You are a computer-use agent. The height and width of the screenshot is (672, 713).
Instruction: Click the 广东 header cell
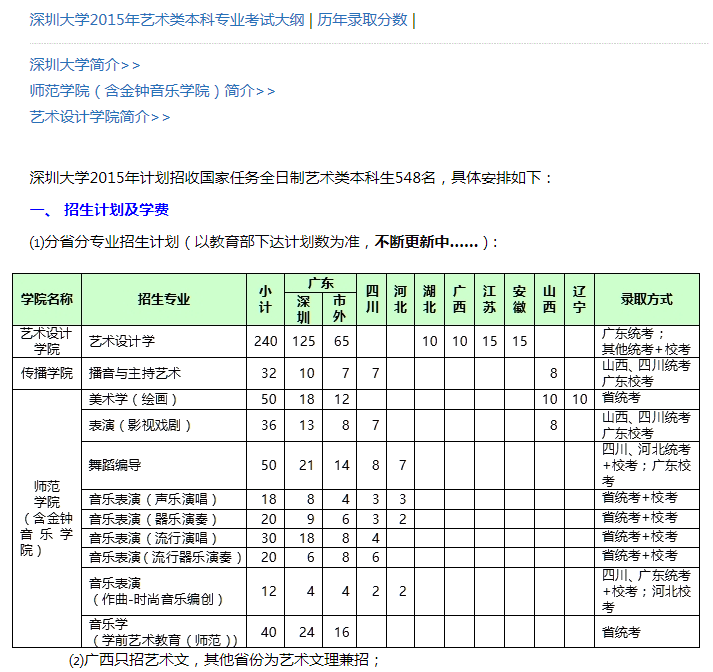(x=321, y=282)
